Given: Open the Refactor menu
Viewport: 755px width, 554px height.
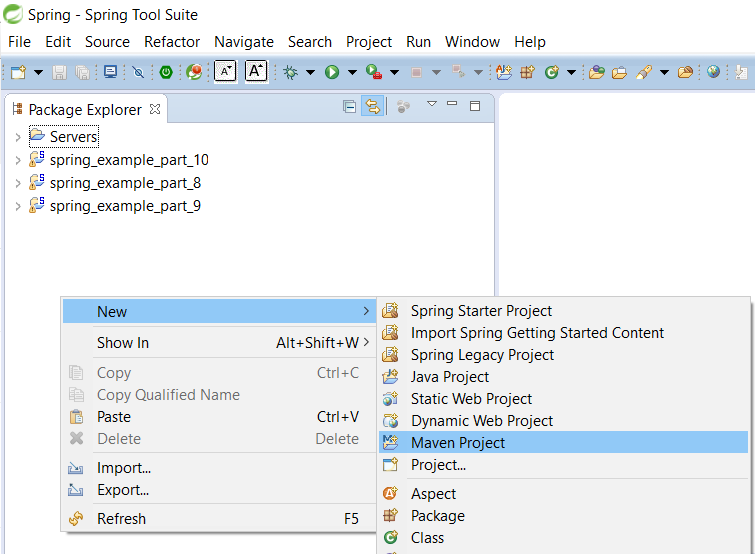Looking at the screenshot, I should click(x=172, y=42).
